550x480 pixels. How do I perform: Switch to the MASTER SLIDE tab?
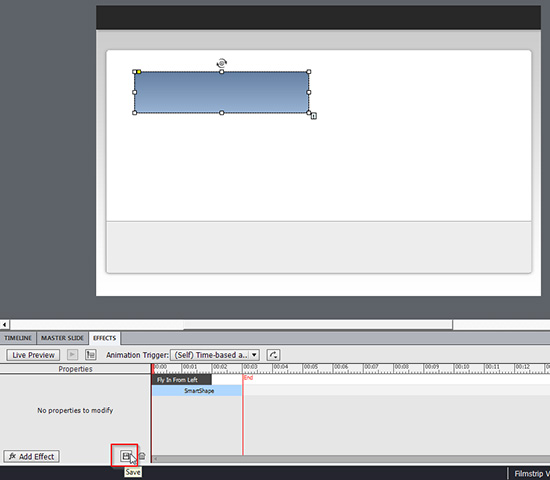[62, 338]
